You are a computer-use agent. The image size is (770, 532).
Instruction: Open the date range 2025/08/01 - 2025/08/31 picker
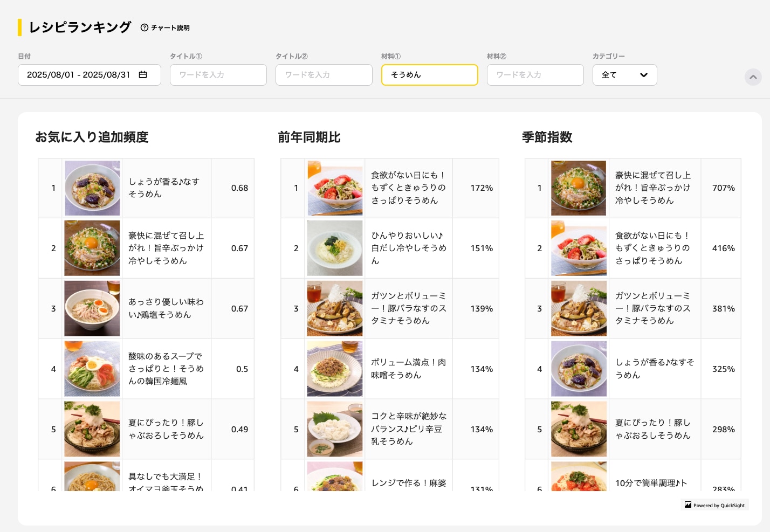(x=79, y=75)
